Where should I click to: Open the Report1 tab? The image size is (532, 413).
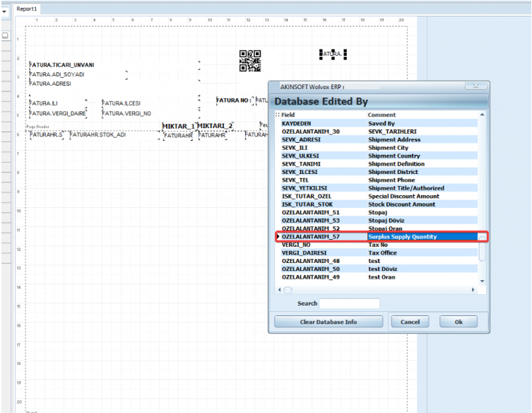coord(26,8)
